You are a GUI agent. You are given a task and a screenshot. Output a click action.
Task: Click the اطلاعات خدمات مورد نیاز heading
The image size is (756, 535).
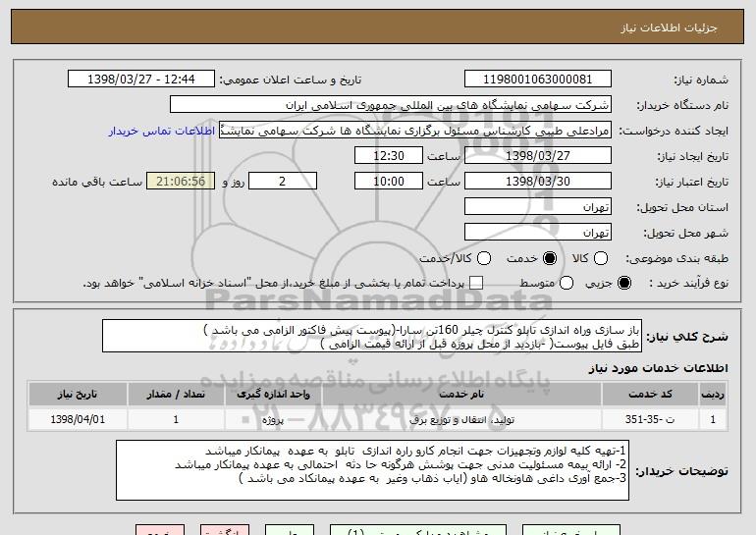[659, 368]
